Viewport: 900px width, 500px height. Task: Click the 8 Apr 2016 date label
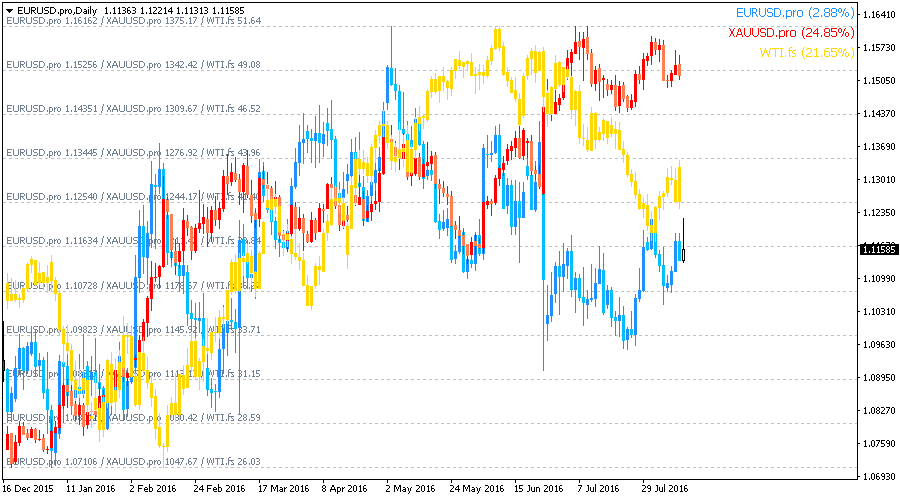point(344,489)
